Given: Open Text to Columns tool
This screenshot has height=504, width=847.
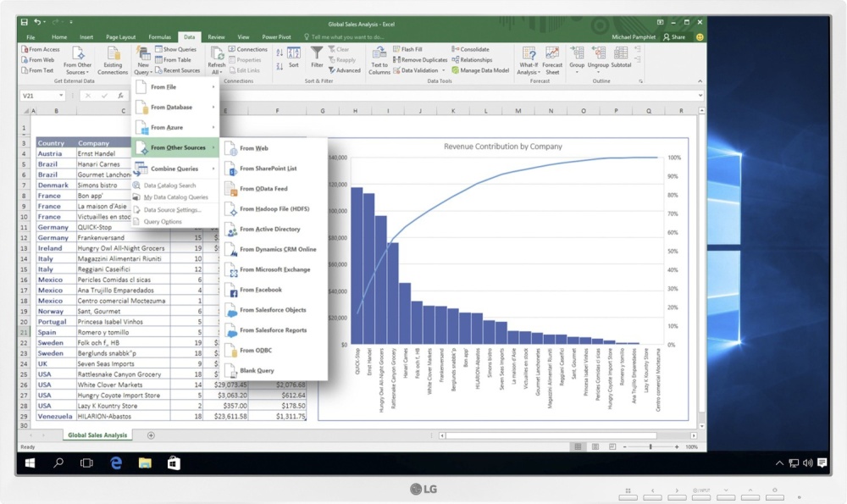Looking at the screenshot, I should point(379,60).
